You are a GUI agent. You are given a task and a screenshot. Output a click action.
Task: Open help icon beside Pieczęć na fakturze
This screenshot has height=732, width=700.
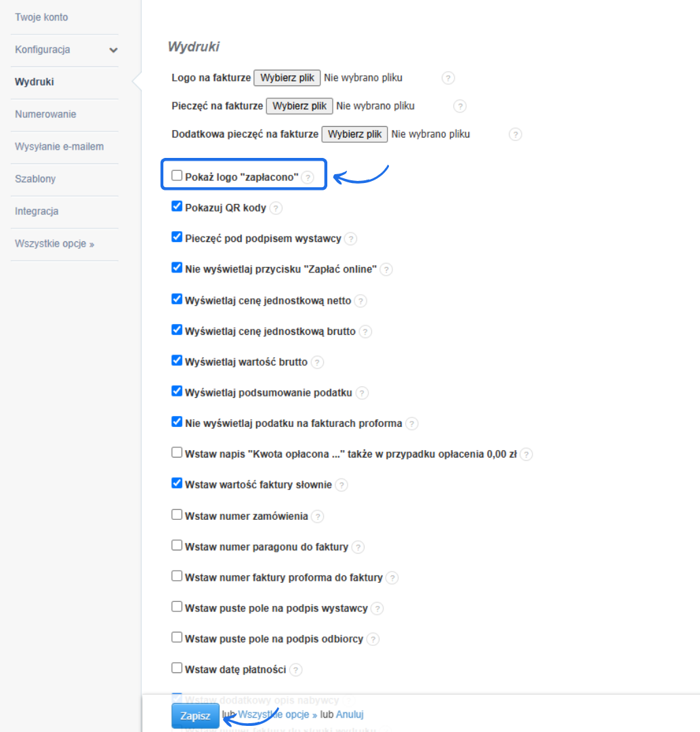tap(459, 106)
